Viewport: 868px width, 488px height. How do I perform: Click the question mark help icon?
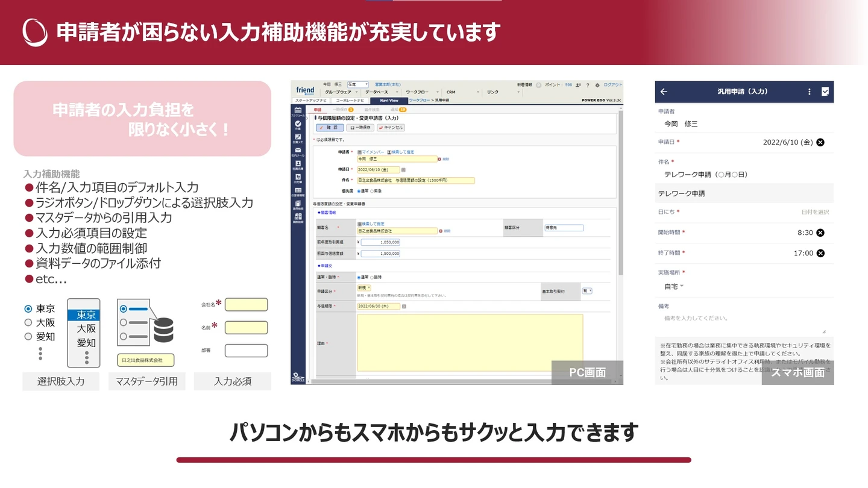(588, 85)
